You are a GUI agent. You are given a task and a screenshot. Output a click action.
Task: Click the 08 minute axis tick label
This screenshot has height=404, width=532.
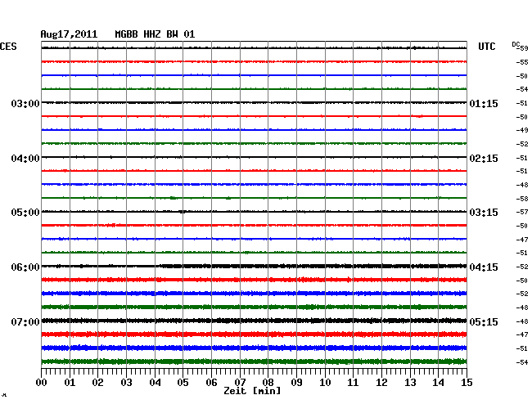(268, 383)
